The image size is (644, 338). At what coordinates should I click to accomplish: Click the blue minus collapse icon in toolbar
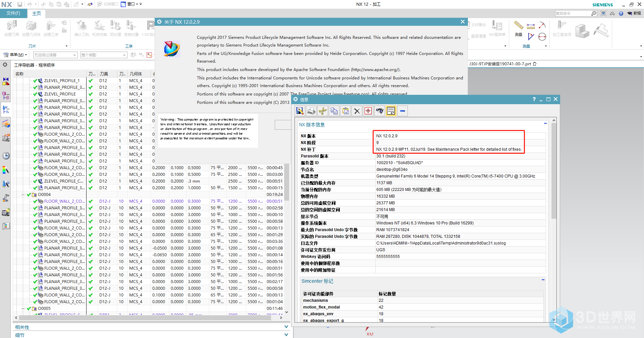[402, 111]
